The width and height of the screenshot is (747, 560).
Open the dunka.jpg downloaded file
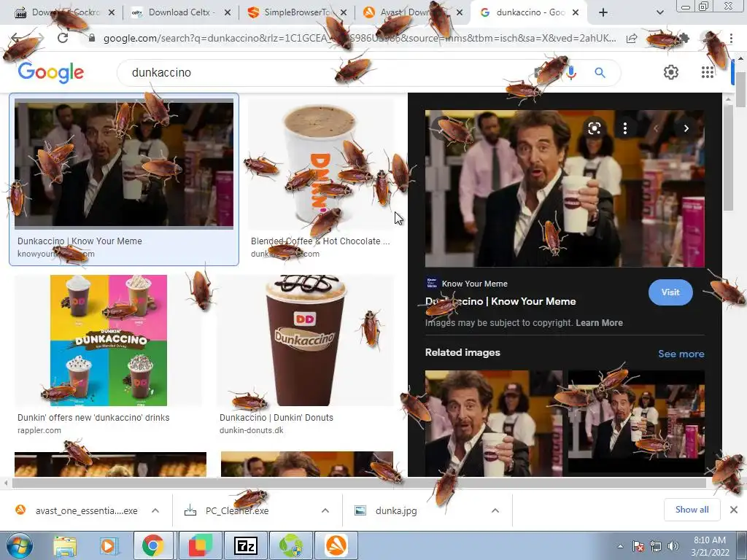pyautogui.click(x=396, y=510)
